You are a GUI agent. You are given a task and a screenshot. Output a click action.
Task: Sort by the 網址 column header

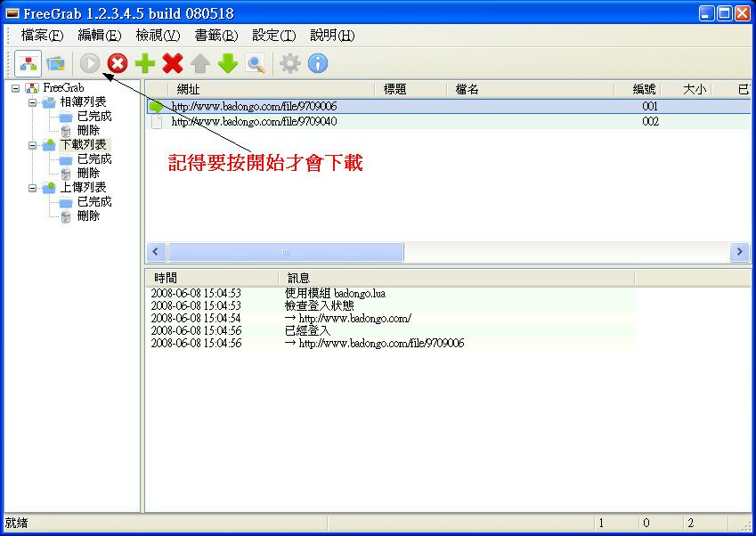272,89
